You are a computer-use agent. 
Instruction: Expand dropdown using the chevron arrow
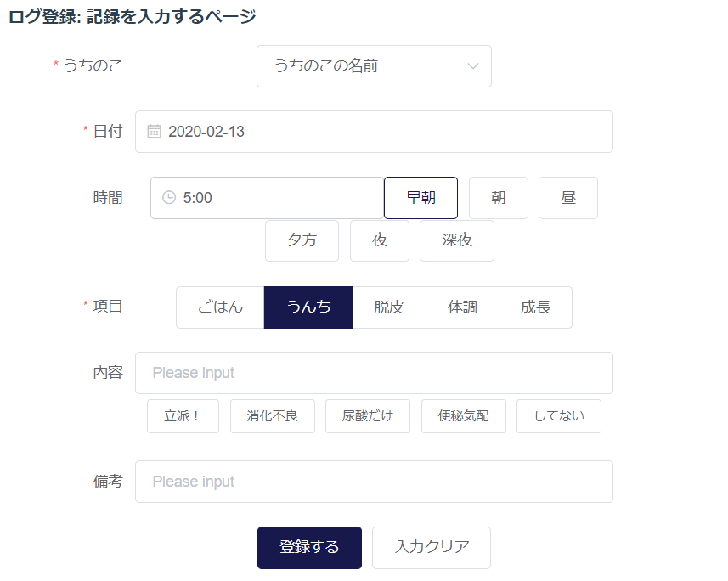(x=473, y=66)
